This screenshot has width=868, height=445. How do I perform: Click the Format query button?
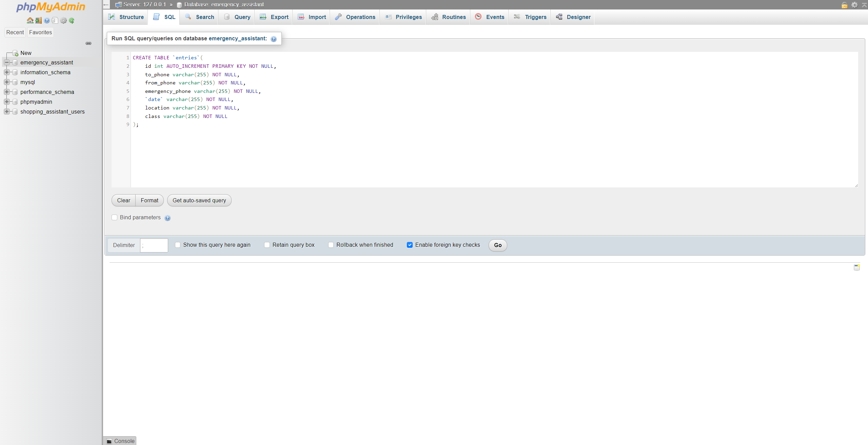point(150,200)
